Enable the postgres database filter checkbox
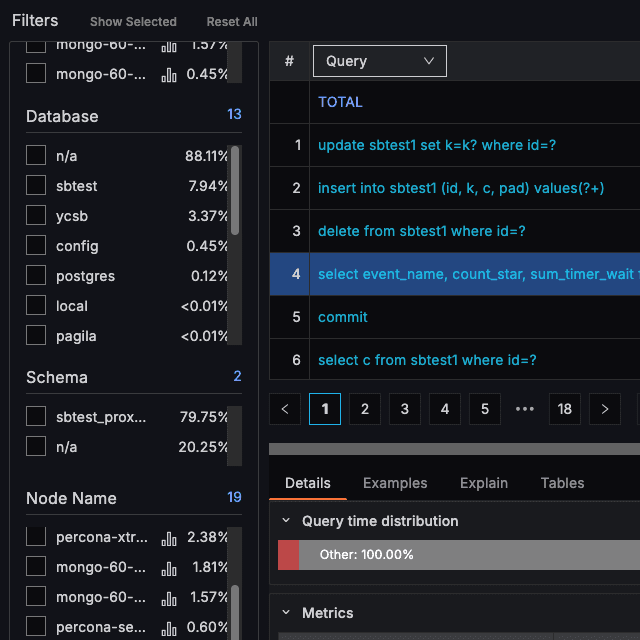 point(36,276)
